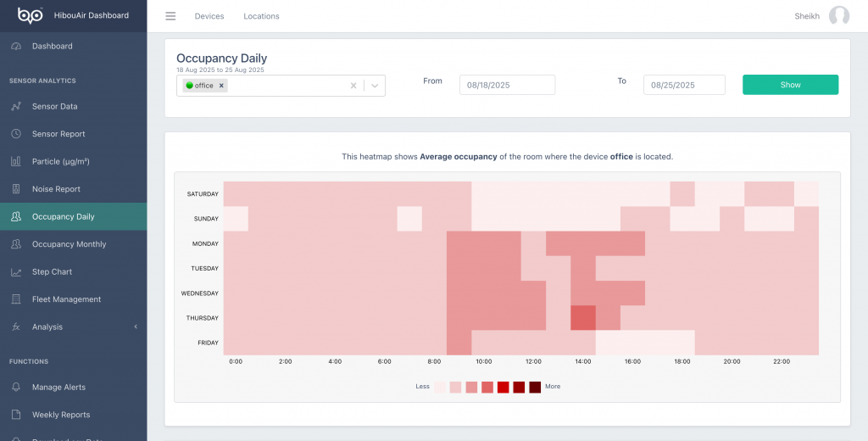Click the THURSDAY row label
Viewport: 868px width, 441px height.
tap(203, 318)
